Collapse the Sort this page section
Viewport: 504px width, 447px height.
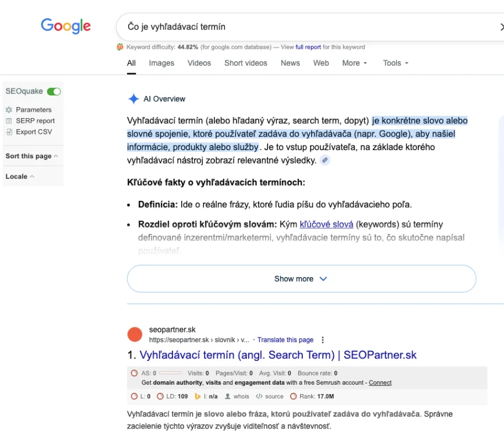coord(55,156)
